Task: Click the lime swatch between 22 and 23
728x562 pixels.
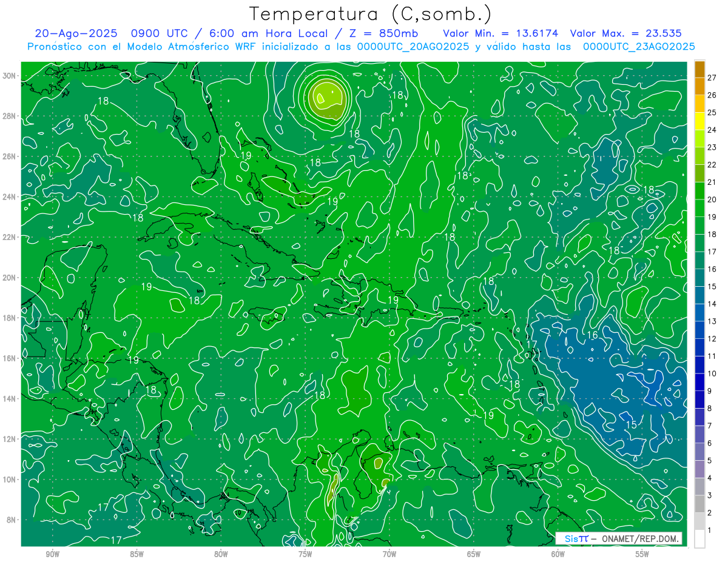Action: coord(699,156)
